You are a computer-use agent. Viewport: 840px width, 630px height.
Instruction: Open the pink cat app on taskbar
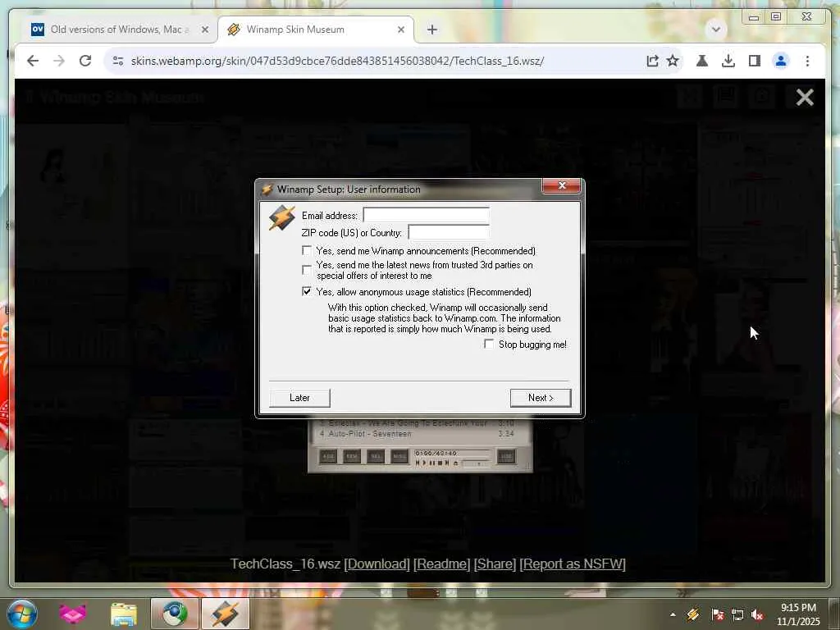point(73,614)
